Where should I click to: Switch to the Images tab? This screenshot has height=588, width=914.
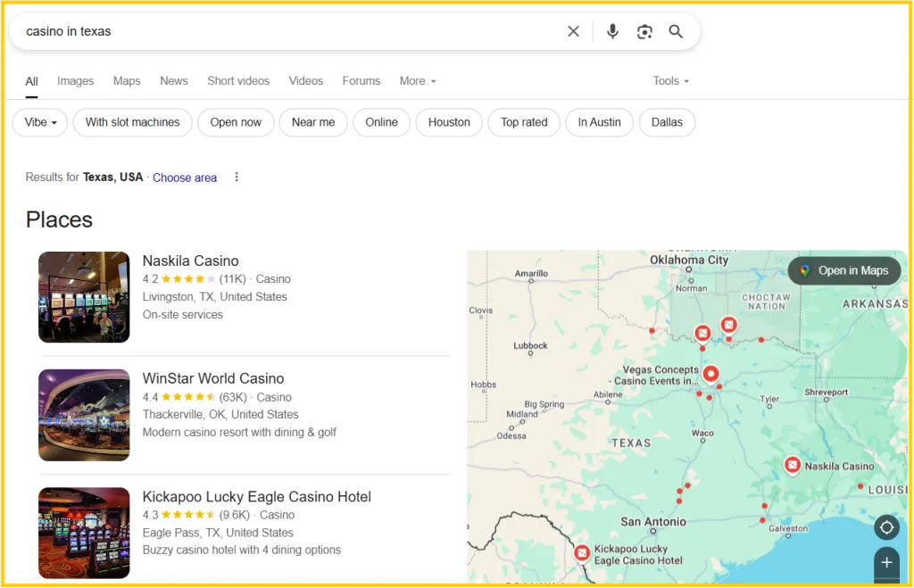pyautogui.click(x=75, y=80)
